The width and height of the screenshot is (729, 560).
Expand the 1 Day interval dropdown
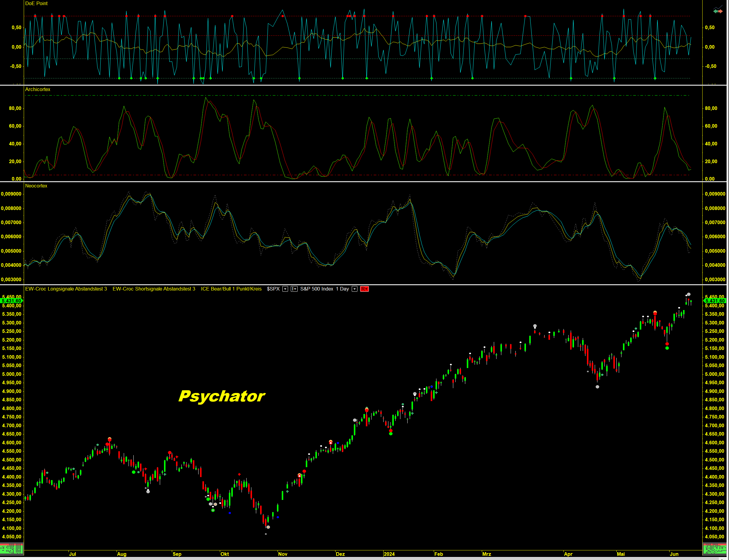354,289
